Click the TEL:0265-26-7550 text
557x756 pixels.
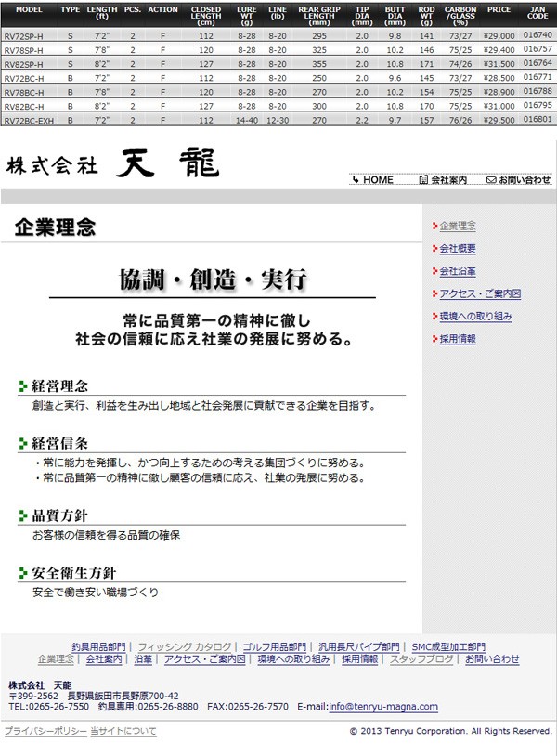[48, 707]
